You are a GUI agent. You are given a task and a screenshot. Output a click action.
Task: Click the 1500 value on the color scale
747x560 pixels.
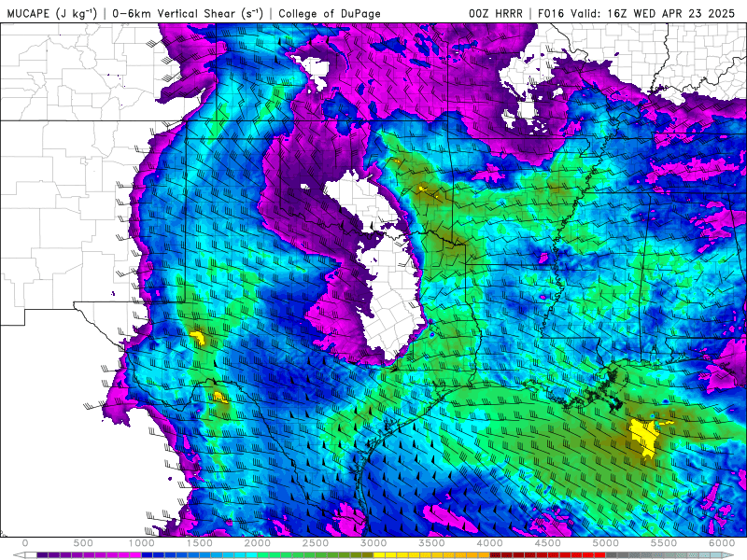[x=200, y=543]
